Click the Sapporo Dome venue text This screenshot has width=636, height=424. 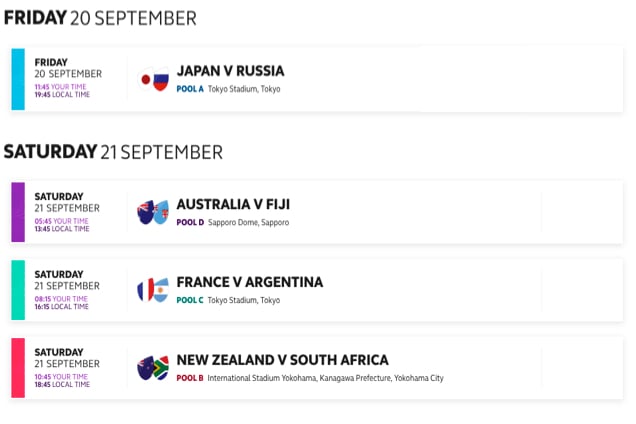(x=248, y=222)
